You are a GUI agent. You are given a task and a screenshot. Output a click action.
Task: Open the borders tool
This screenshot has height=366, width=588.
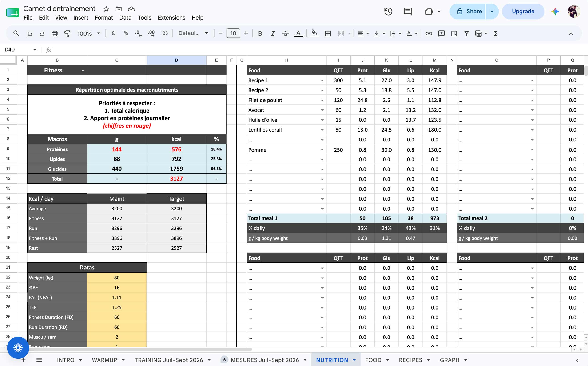click(x=328, y=33)
